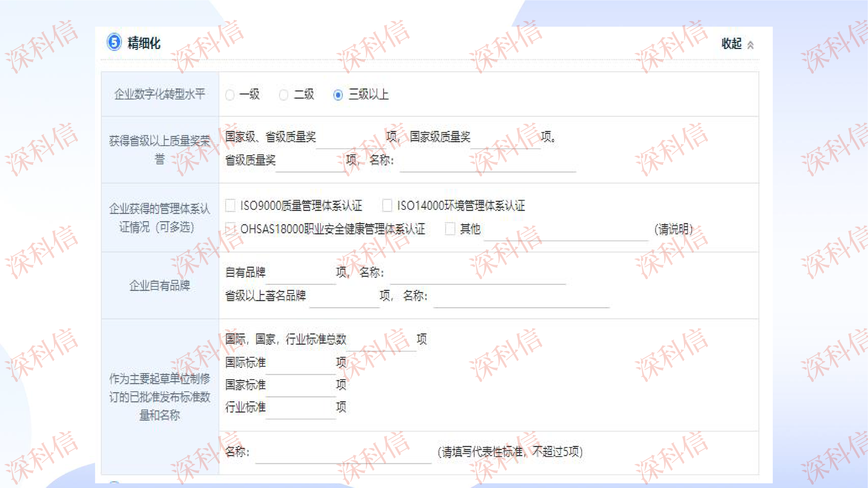Click the blue number 5 section icon

pos(114,42)
